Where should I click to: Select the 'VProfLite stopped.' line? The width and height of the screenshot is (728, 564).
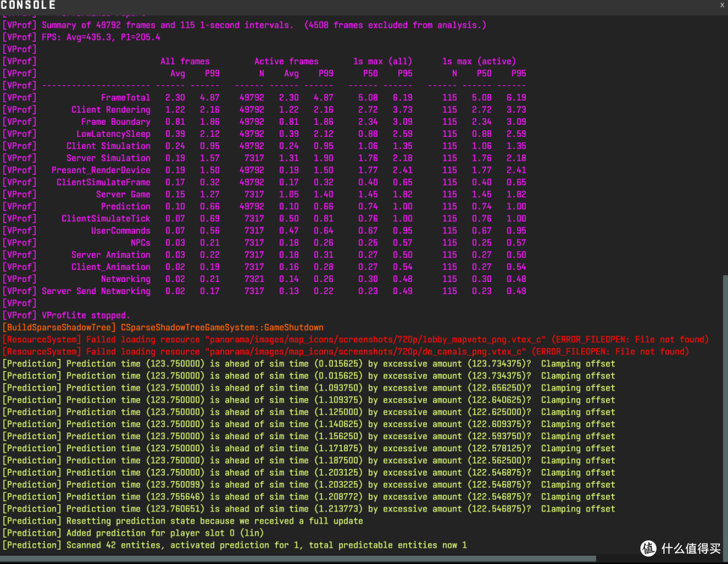(x=66, y=315)
